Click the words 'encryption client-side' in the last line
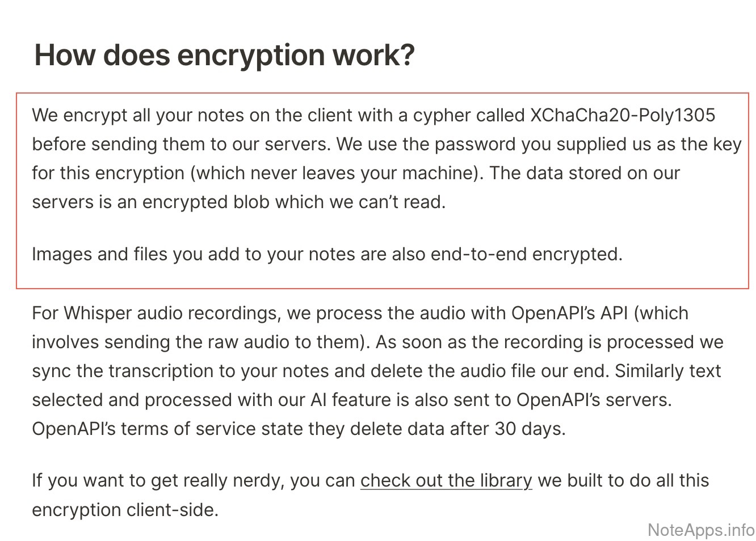The width and height of the screenshot is (756, 541). pos(125,509)
